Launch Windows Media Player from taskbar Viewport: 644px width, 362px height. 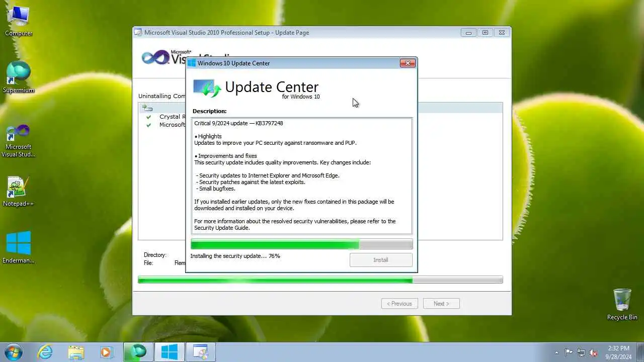tap(106, 352)
